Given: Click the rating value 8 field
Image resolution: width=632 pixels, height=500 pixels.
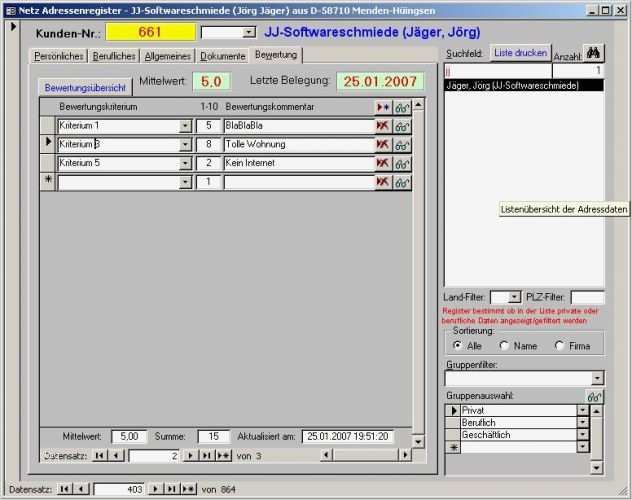Looking at the screenshot, I should [208, 145].
